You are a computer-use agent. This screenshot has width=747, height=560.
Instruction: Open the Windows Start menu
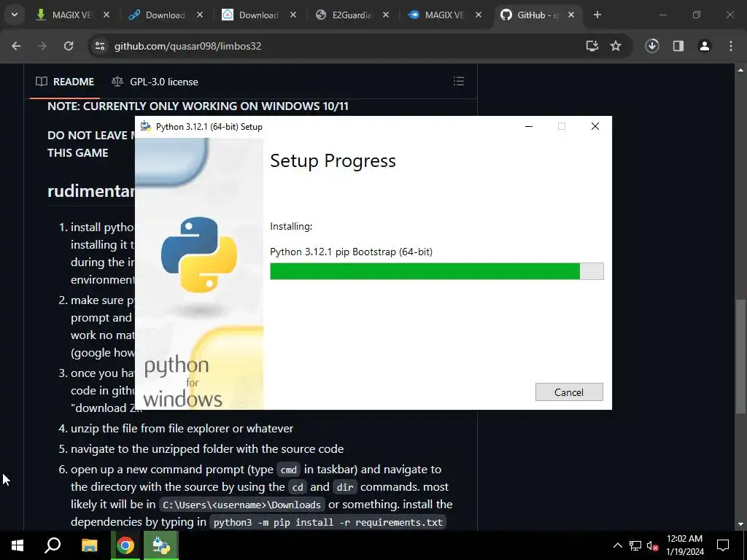point(18,545)
